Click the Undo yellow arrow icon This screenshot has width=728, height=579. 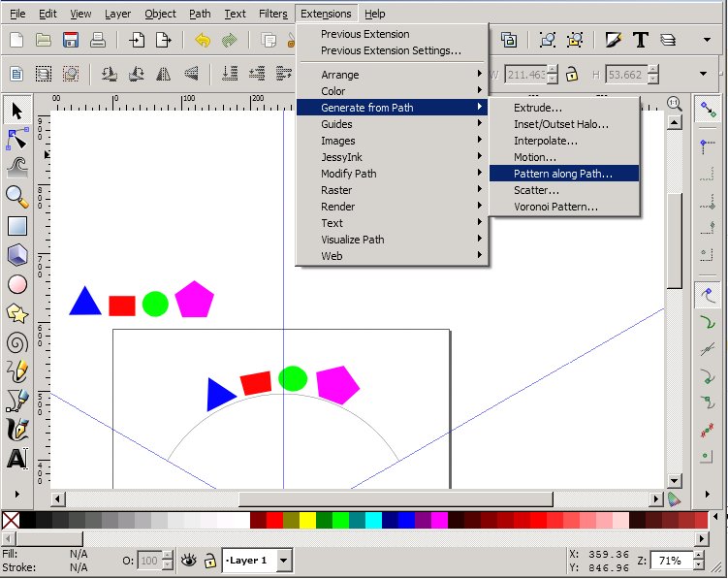pos(203,40)
